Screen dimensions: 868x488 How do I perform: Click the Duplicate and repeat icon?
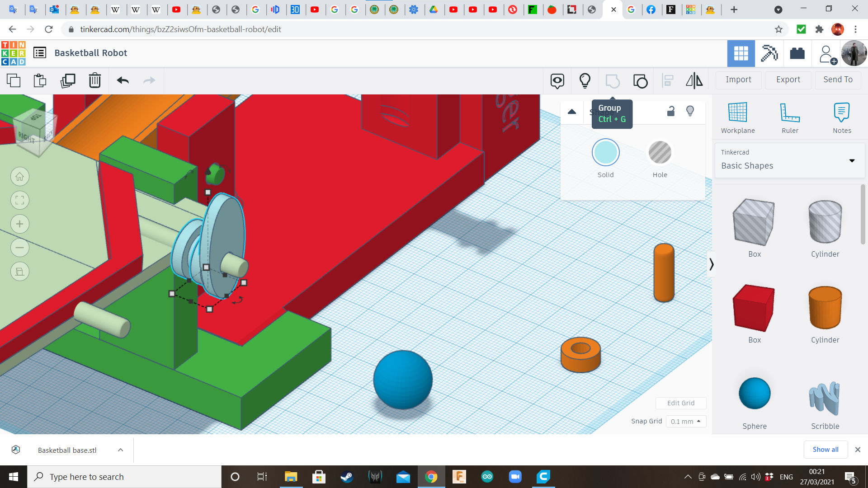point(68,80)
